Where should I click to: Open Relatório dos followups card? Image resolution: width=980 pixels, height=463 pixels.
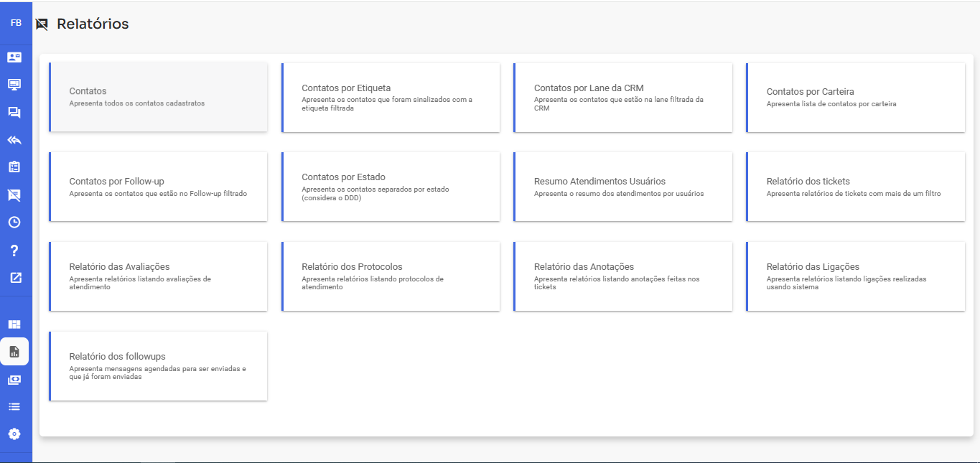click(x=158, y=366)
